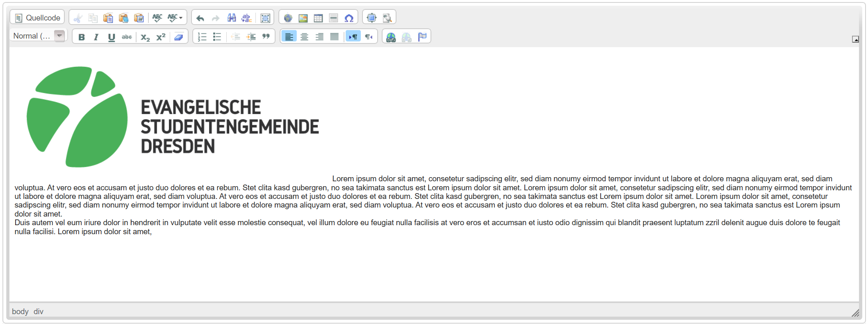Select the body element path

20,312
